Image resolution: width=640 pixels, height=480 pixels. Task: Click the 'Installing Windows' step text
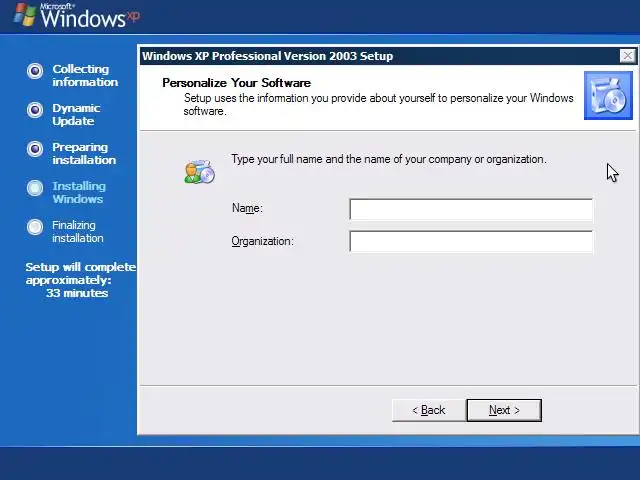[x=79, y=193]
